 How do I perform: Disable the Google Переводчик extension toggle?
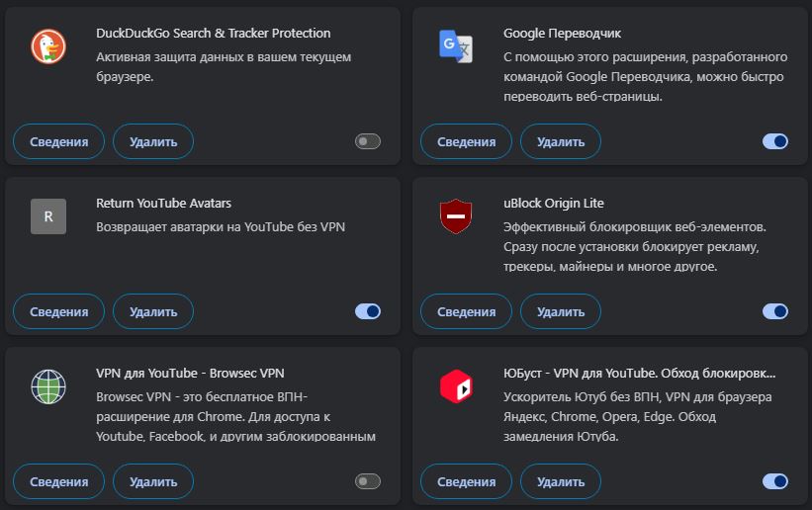tap(775, 141)
